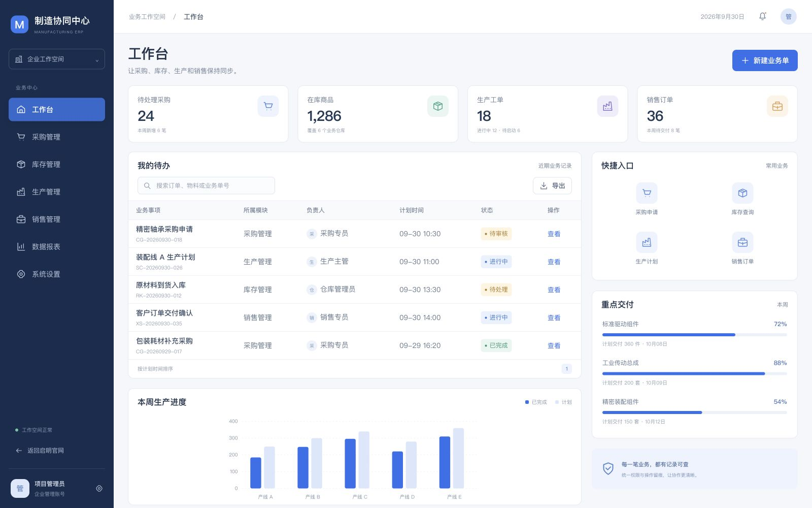Click 查看 for 原材料到货入库

pos(554,290)
